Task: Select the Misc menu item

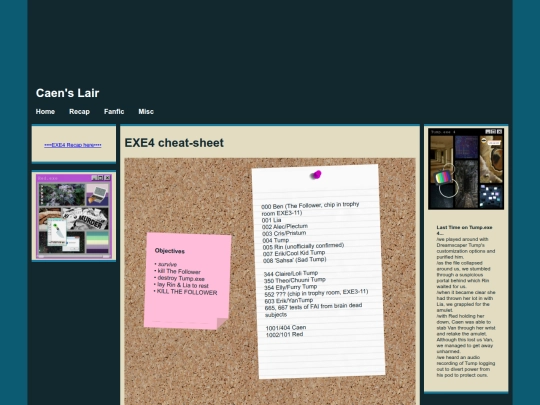Action: [146, 112]
